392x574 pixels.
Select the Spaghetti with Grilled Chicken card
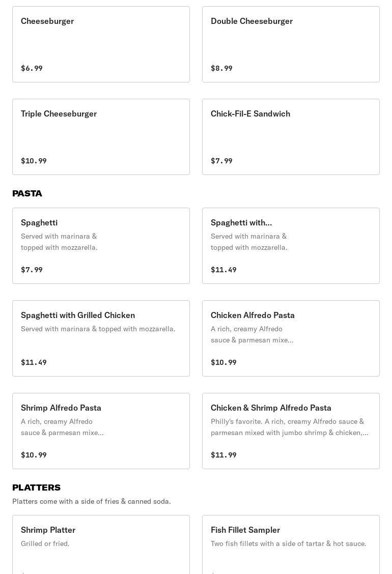pyautogui.click(x=101, y=338)
